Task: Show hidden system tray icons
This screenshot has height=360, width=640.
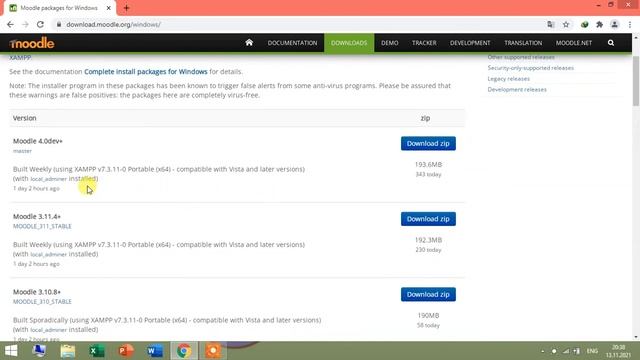Action: pos(542,351)
